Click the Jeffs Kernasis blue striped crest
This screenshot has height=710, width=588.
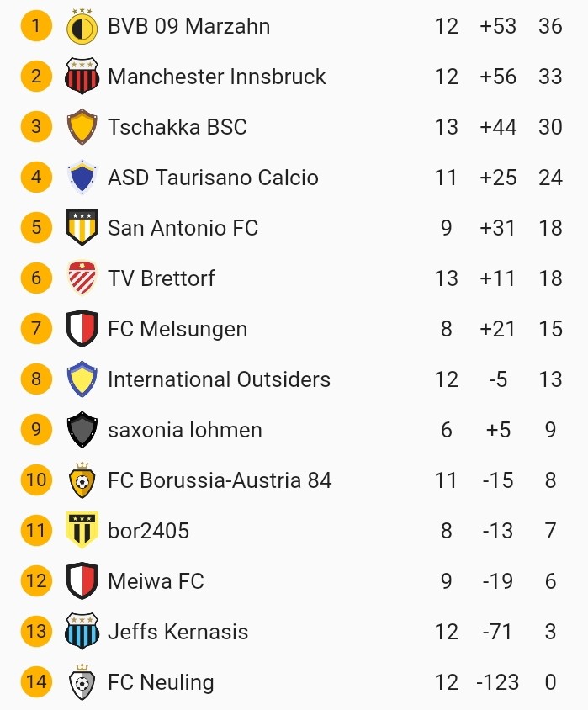[x=82, y=632]
